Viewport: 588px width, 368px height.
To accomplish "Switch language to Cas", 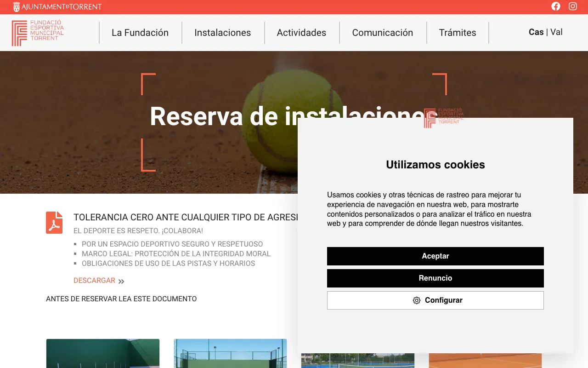I will tap(536, 32).
